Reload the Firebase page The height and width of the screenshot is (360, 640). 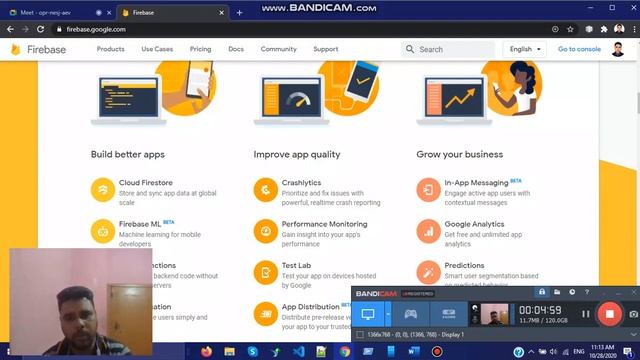click(40, 29)
